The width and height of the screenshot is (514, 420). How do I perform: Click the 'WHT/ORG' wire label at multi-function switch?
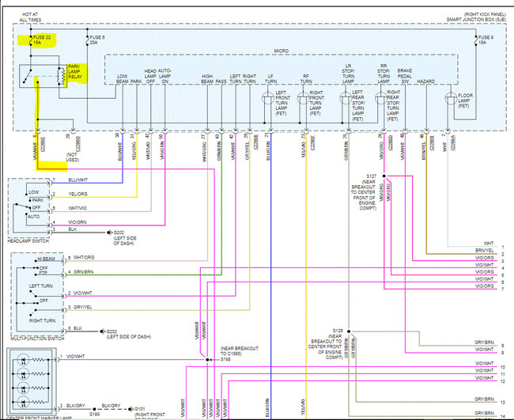(x=84, y=257)
